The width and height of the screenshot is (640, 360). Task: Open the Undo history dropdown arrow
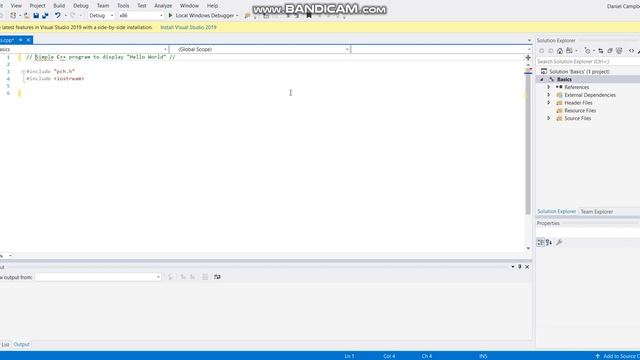pos(66,16)
